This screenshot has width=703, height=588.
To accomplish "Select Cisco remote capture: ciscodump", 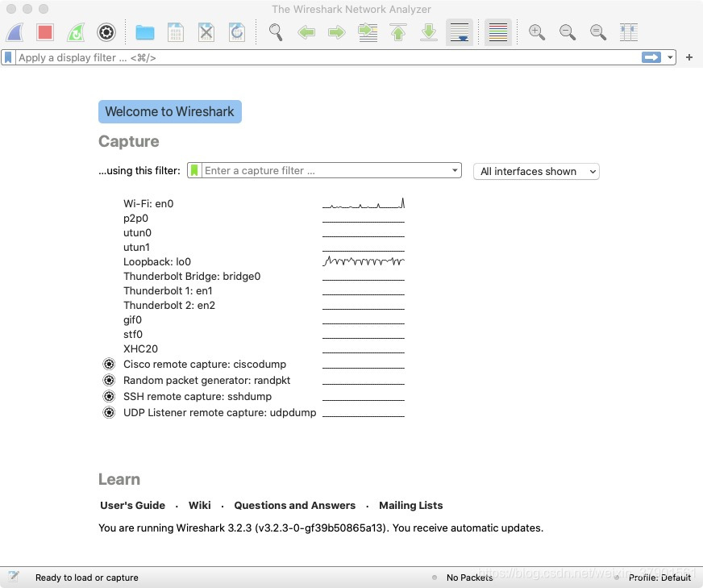I will (x=205, y=365).
